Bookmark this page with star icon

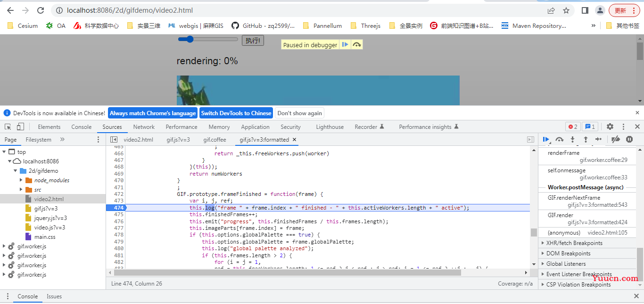click(566, 10)
